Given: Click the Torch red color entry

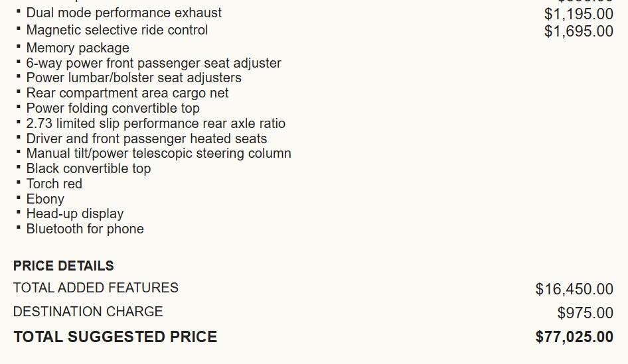Looking at the screenshot, I should [54, 184].
